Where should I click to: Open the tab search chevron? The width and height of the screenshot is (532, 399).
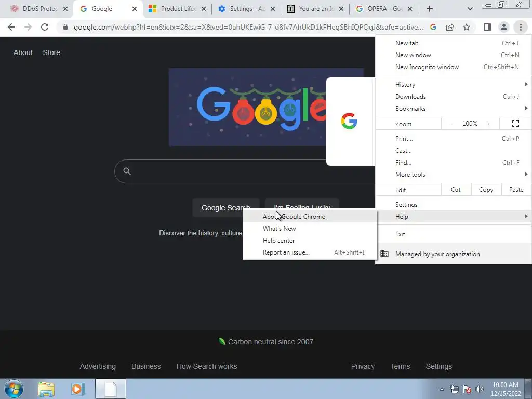(470, 9)
